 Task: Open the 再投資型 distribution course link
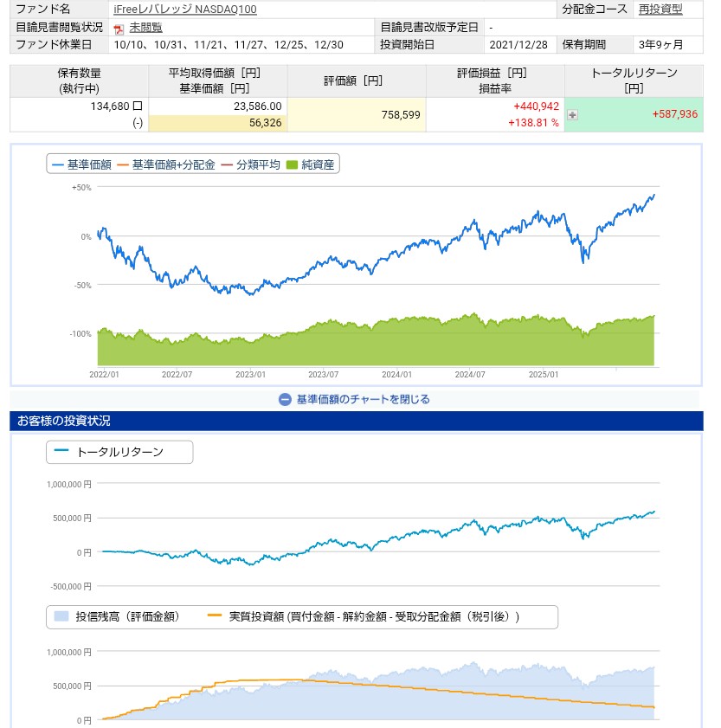click(x=660, y=10)
